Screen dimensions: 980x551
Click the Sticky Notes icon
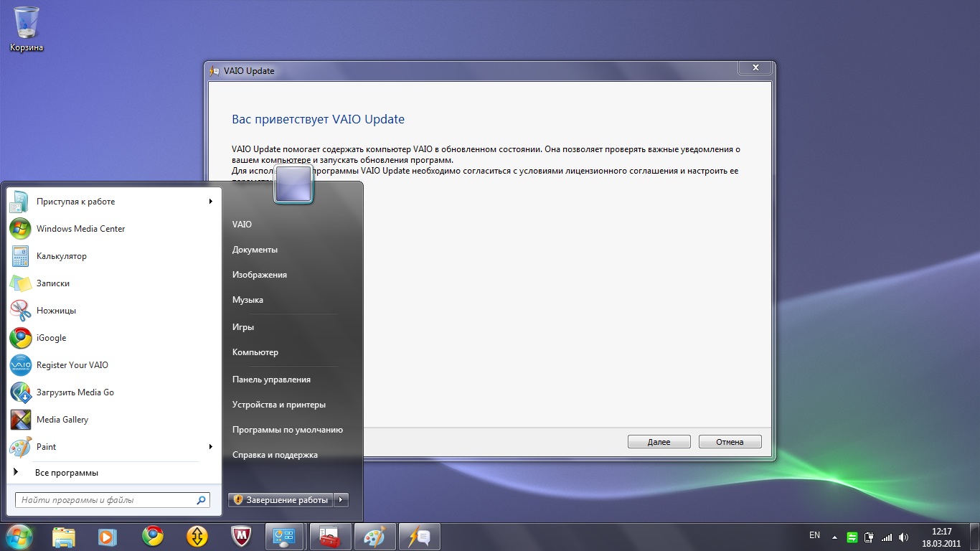click(20, 283)
